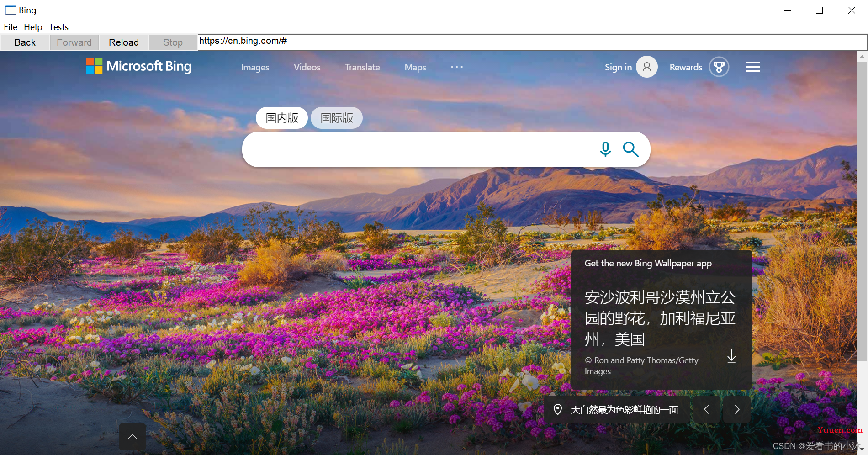Open the Tests menu
The height and width of the screenshot is (455, 868).
coord(58,27)
